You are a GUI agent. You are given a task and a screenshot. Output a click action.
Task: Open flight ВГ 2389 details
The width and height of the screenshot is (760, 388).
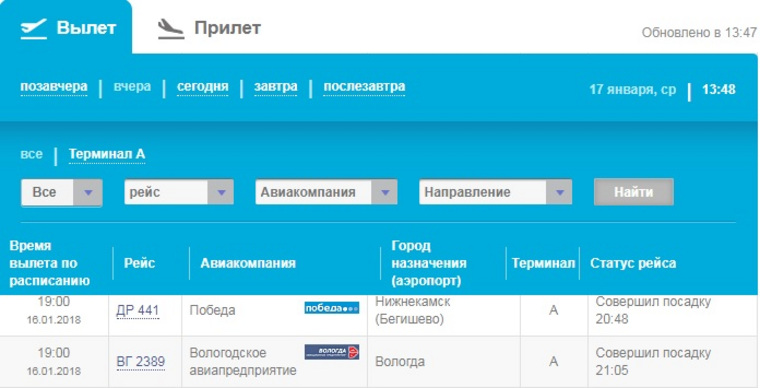tap(141, 362)
